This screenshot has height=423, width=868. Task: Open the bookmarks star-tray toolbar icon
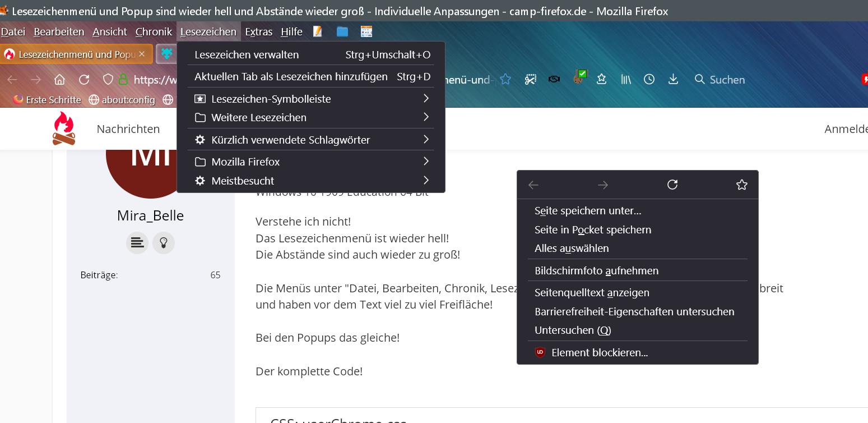coord(602,80)
